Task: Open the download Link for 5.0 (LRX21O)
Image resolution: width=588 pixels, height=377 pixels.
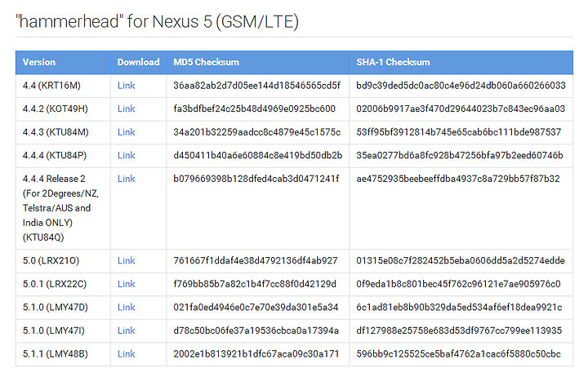Action: [x=126, y=260]
